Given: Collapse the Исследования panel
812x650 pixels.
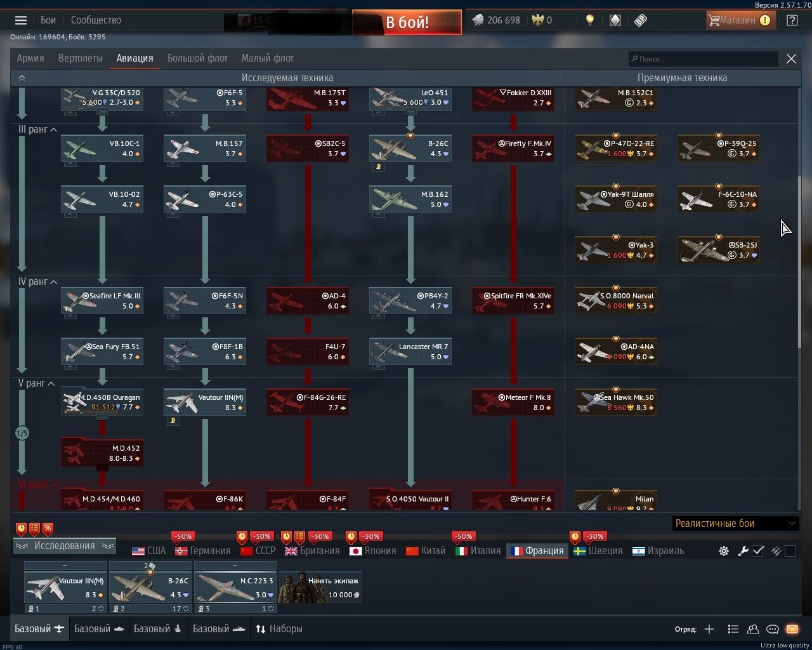Looking at the screenshot, I should tap(65, 546).
